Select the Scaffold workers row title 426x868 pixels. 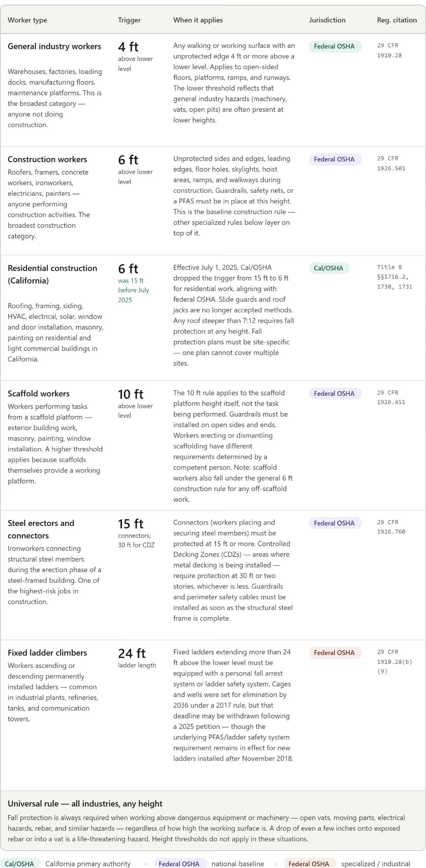39,394
